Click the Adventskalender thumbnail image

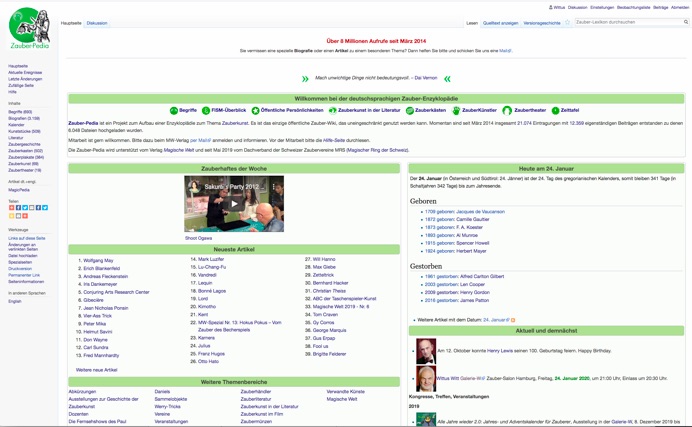[426, 420]
